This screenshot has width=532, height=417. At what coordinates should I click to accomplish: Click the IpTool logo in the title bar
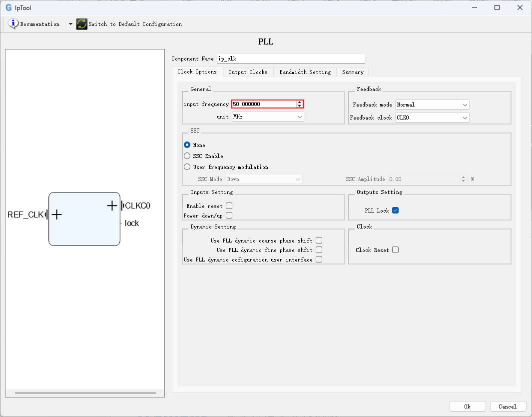[x=8, y=7]
